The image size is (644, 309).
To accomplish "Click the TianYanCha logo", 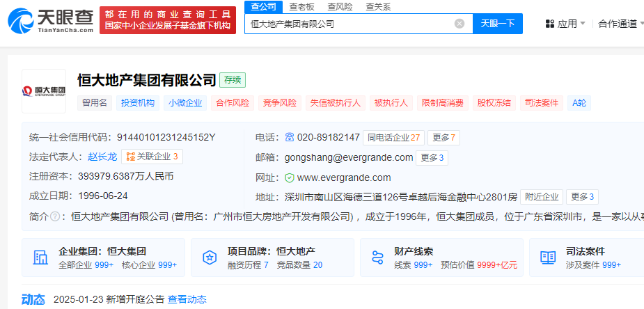I will tap(50, 19).
